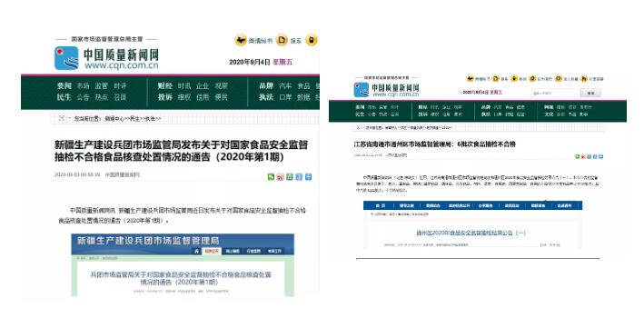This screenshot has width=644, height=328.
Task: Open 执法 in the left page navigation
Action: (x=266, y=97)
